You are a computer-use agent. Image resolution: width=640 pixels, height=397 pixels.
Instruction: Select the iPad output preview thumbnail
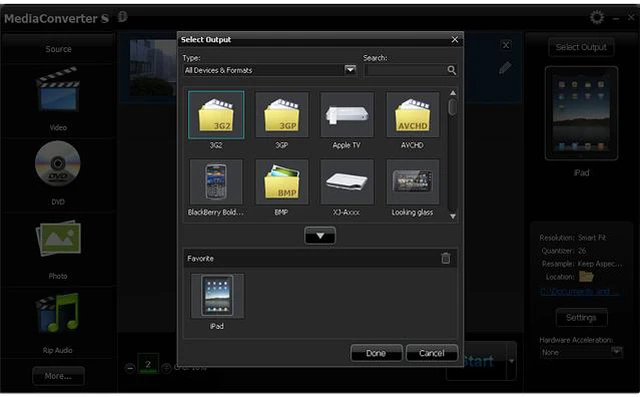[581, 113]
